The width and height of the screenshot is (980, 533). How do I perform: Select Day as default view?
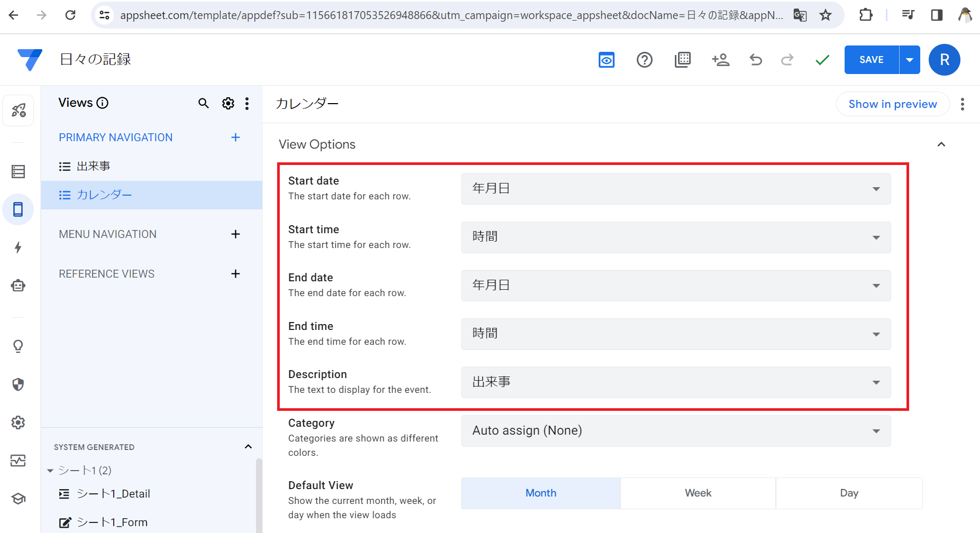(849, 493)
